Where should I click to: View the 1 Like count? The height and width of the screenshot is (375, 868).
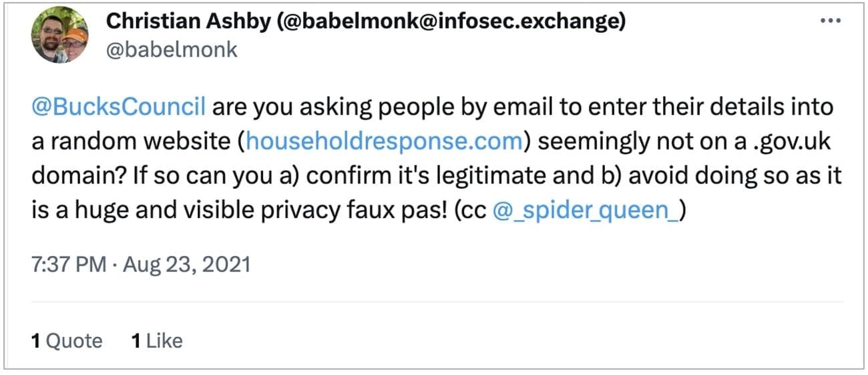tap(157, 341)
